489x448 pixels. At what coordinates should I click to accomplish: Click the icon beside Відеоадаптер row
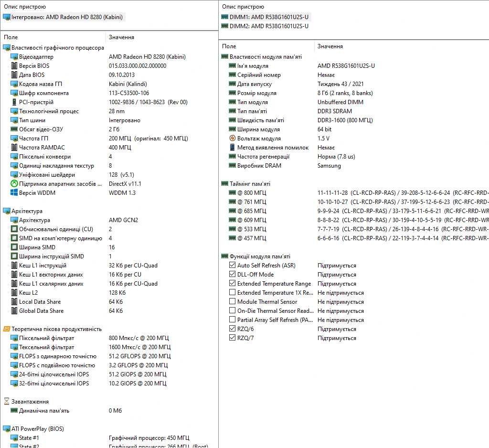[14, 57]
